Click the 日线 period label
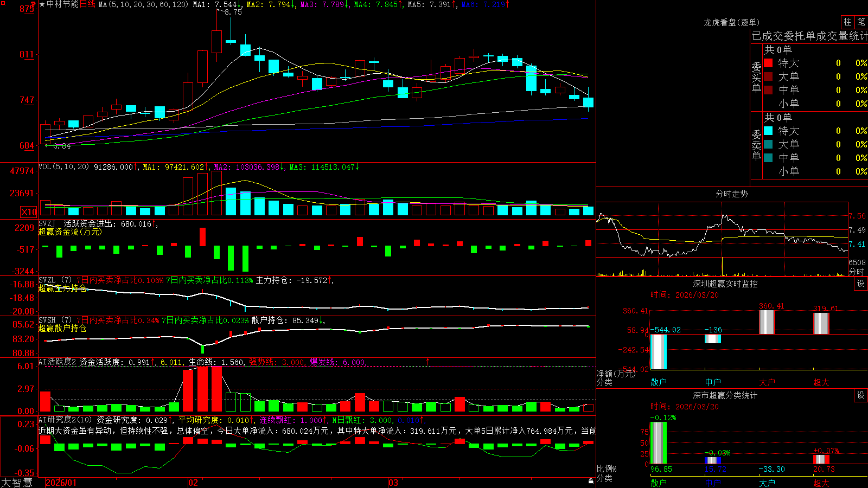The width and height of the screenshot is (868, 488). [x=87, y=4]
